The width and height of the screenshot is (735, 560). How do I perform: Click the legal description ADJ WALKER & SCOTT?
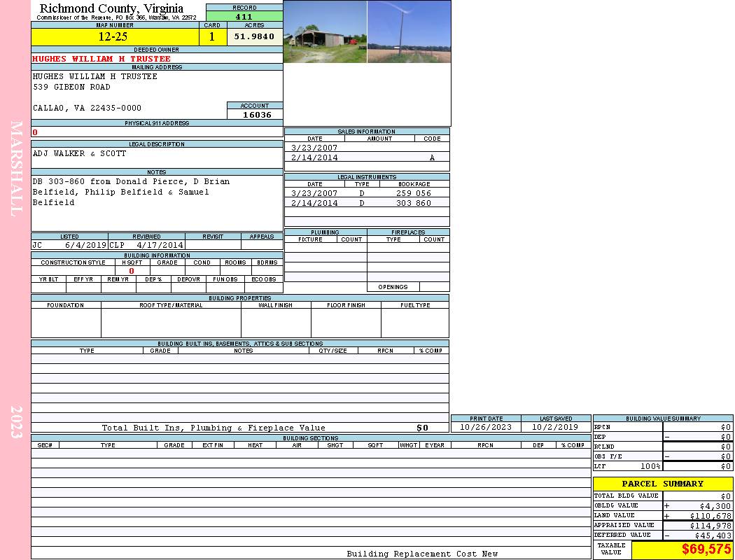79,153
